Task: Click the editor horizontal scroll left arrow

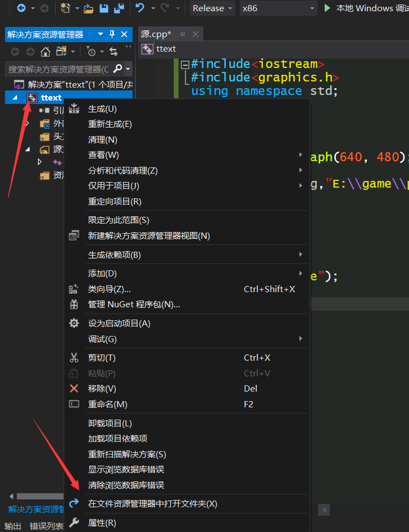Action: [x=324, y=510]
